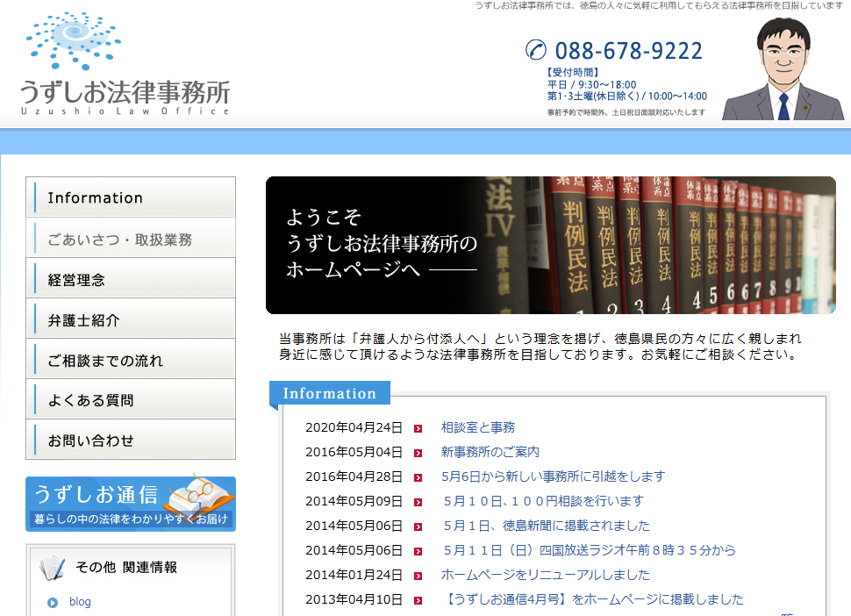
Task: Open the 経営理念 menu item
Action: pyautogui.click(x=131, y=280)
